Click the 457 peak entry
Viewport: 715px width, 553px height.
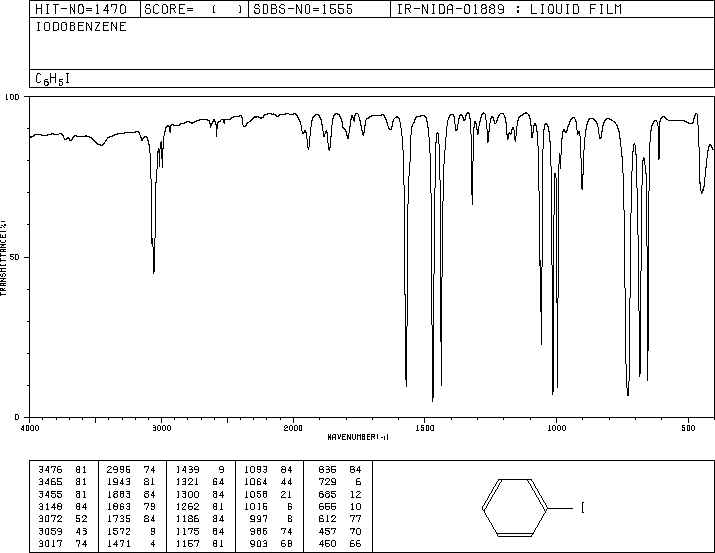coord(327,531)
